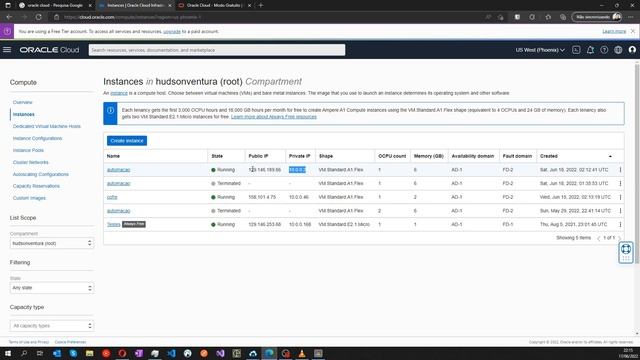The width and height of the screenshot is (640, 360).
Task: Open Instance Configurations in sidebar
Action: pos(38,138)
